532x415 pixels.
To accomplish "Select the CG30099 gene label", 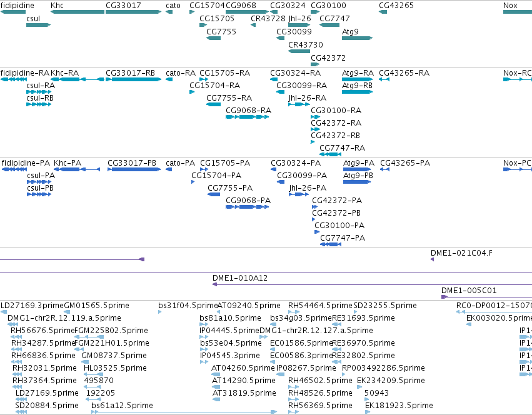I will coord(294,32).
